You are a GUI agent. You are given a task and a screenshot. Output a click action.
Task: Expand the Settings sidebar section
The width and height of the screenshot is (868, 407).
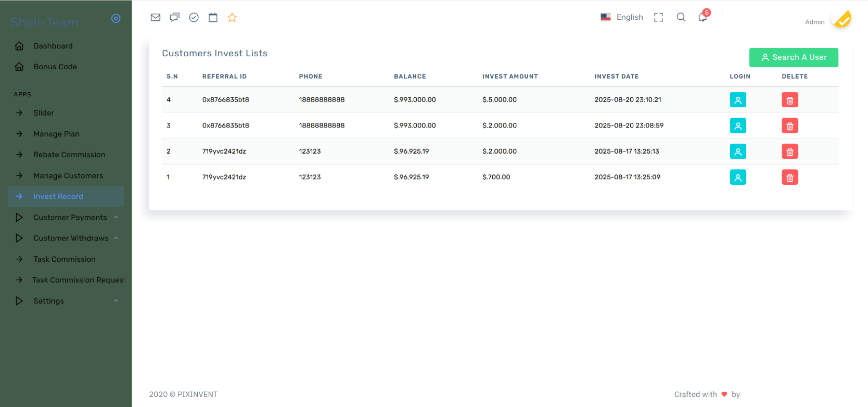[48, 301]
